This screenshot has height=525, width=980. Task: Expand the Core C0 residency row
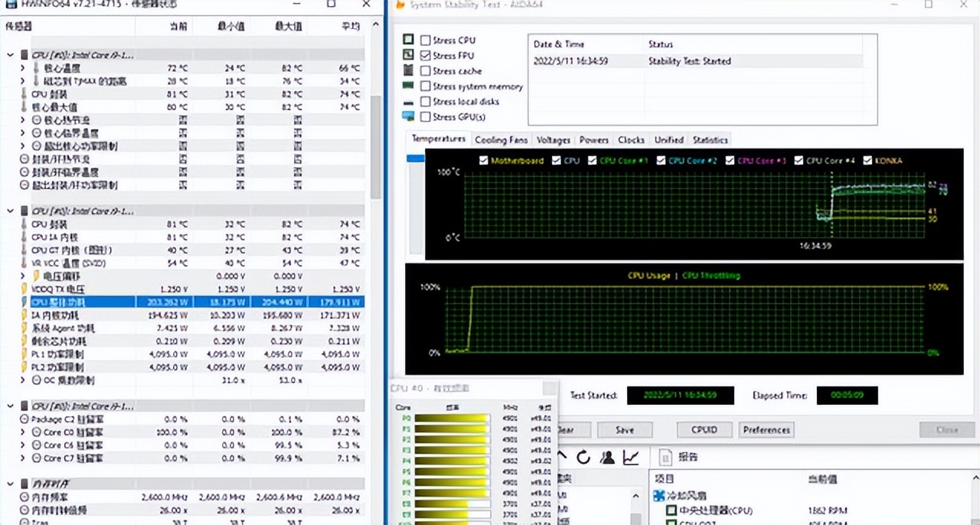24,432
